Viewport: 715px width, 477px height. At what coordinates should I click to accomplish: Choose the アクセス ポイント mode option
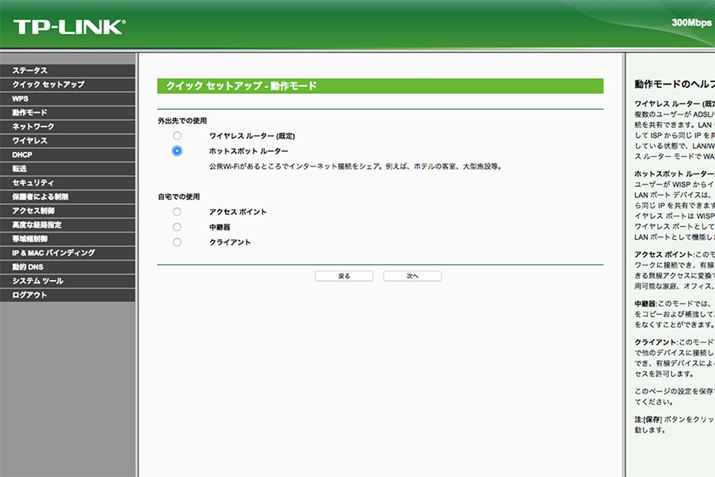tap(177, 212)
